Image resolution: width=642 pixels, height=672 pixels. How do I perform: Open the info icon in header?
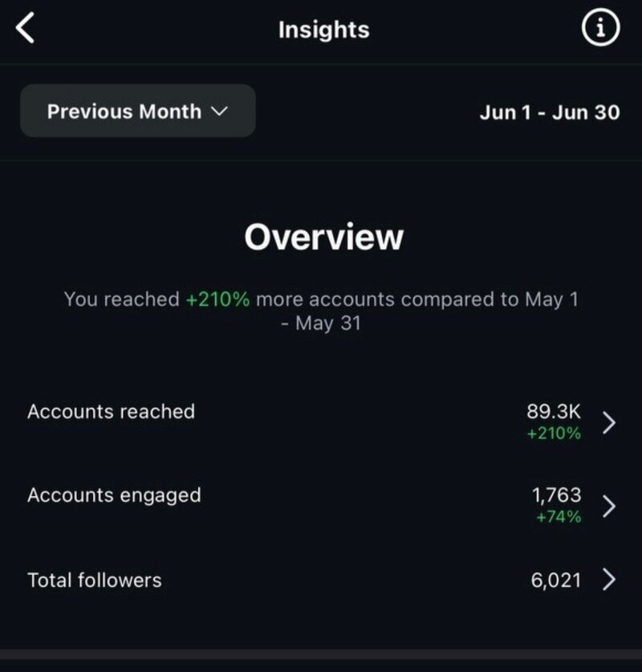[x=600, y=28]
